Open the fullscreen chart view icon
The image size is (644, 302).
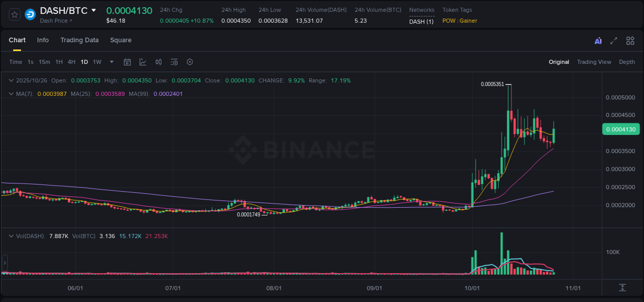click(x=613, y=40)
